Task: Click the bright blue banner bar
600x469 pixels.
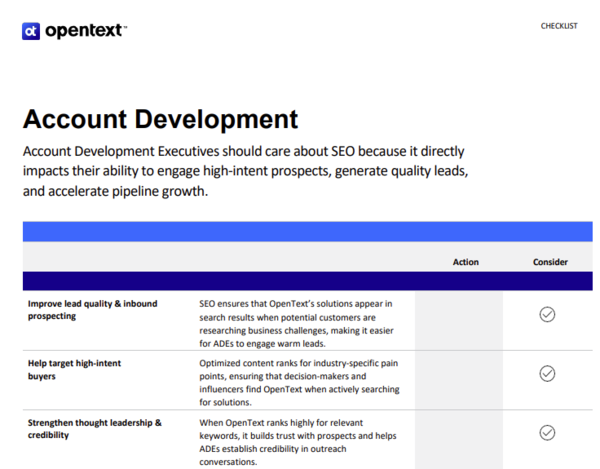Action: (307, 231)
